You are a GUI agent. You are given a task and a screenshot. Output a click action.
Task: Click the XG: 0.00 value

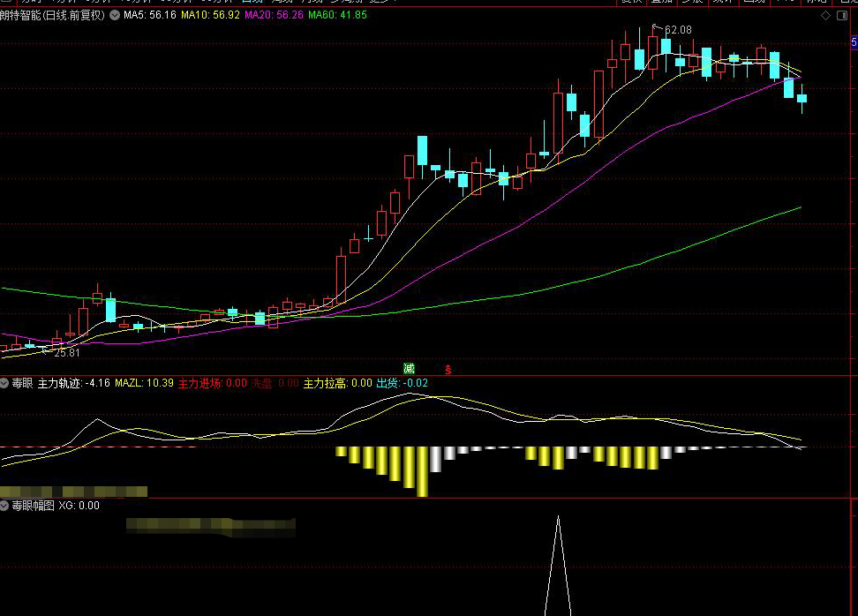[x=79, y=506]
